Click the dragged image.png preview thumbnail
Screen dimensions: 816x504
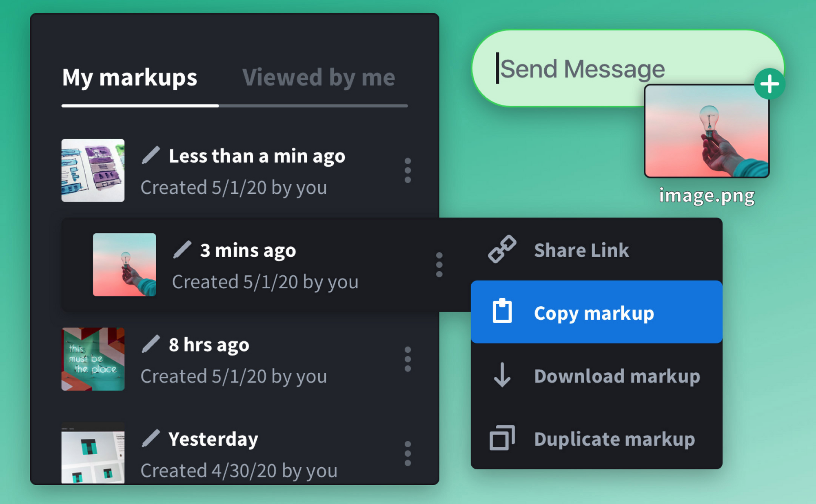click(707, 131)
